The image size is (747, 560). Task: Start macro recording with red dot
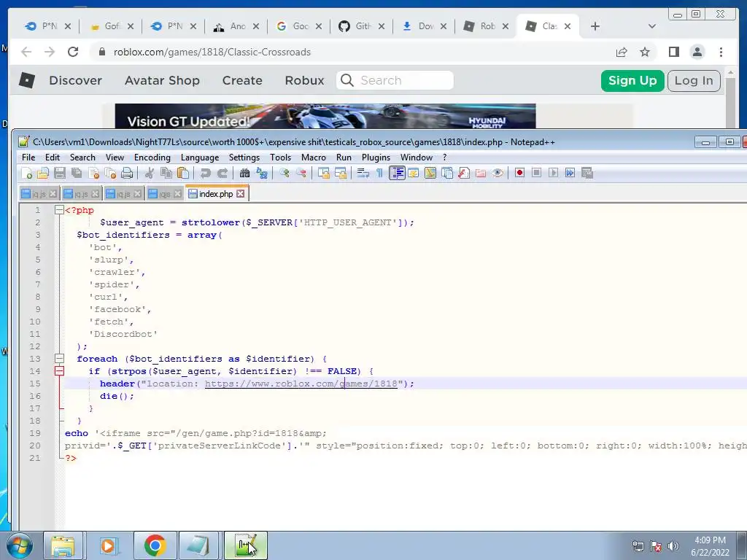(x=519, y=174)
